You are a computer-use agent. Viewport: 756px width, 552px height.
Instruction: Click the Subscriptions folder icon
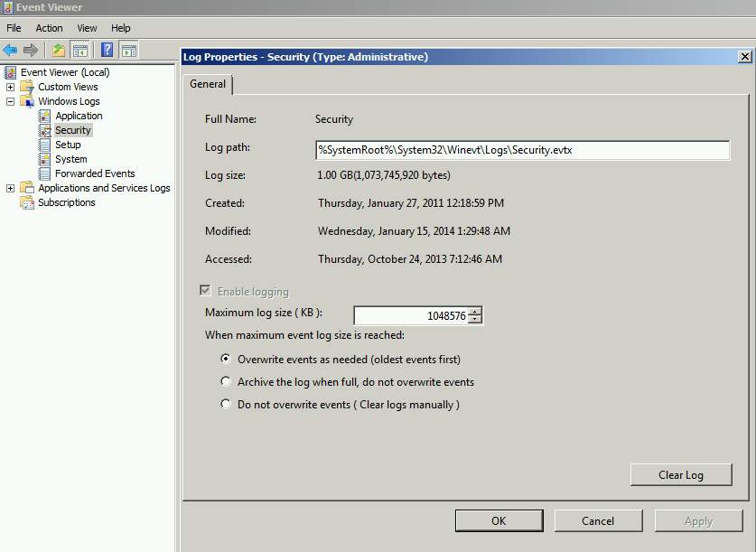(27, 202)
